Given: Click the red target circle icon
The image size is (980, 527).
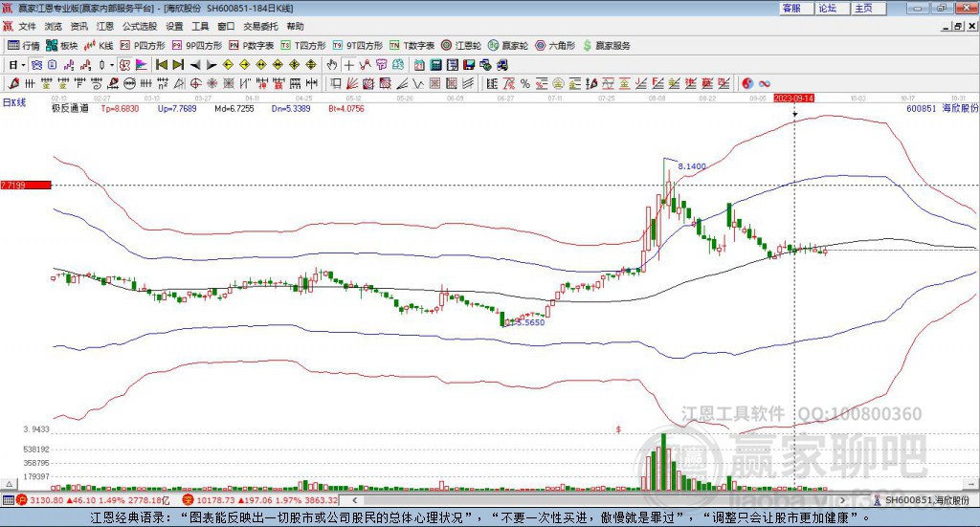Looking at the screenshot, I should (x=195, y=83).
